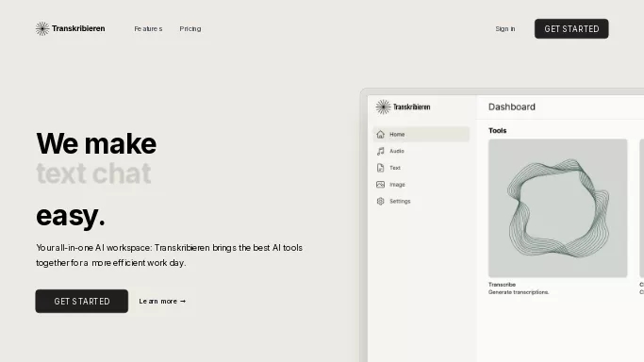Click the Audio label in dashboard sidebar
Image resolution: width=644 pixels, height=362 pixels.
tap(397, 151)
